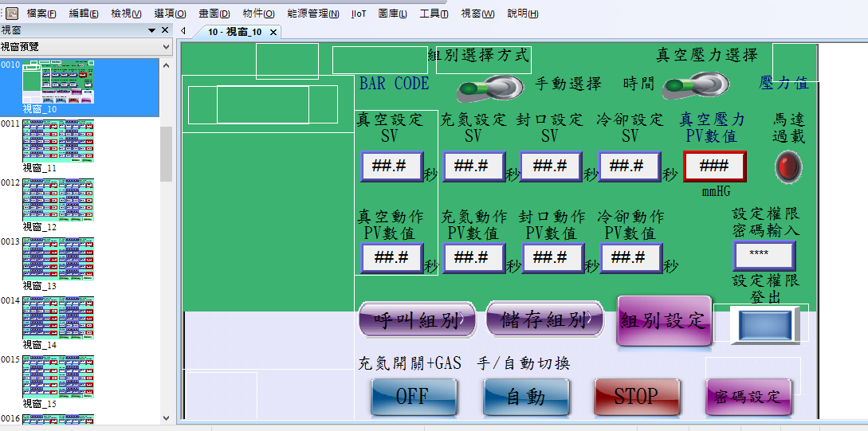This screenshot has width=868, height=431.
Task: Click the application icon left of the 檔案 menu
Action: [12, 13]
